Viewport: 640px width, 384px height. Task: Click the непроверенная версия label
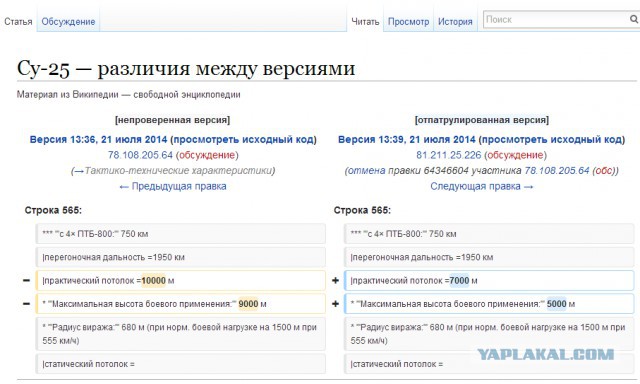pos(173,120)
